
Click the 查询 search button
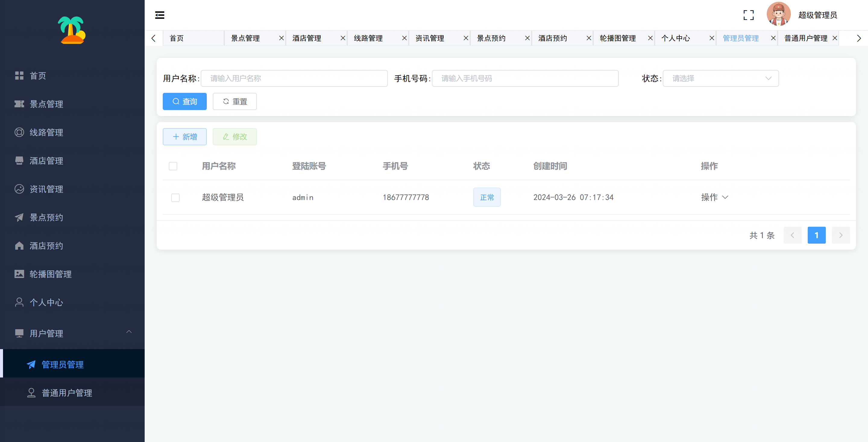tap(185, 102)
